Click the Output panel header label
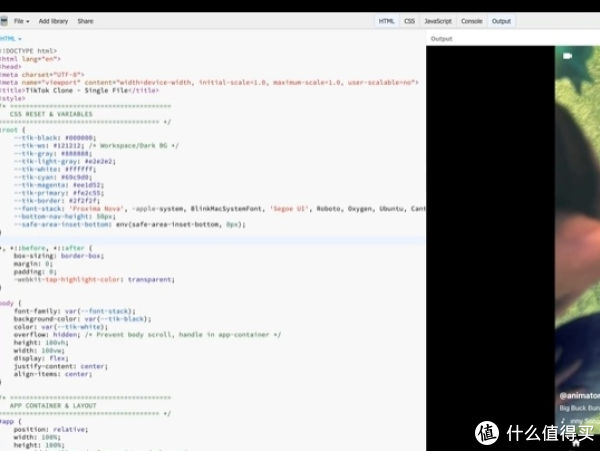Viewport: 600px width, 451px height. point(441,38)
